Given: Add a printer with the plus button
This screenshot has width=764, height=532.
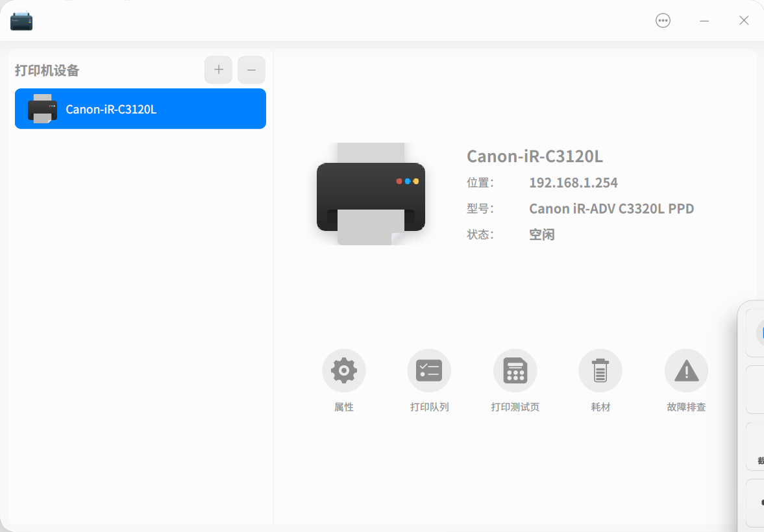Looking at the screenshot, I should pyautogui.click(x=218, y=69).
